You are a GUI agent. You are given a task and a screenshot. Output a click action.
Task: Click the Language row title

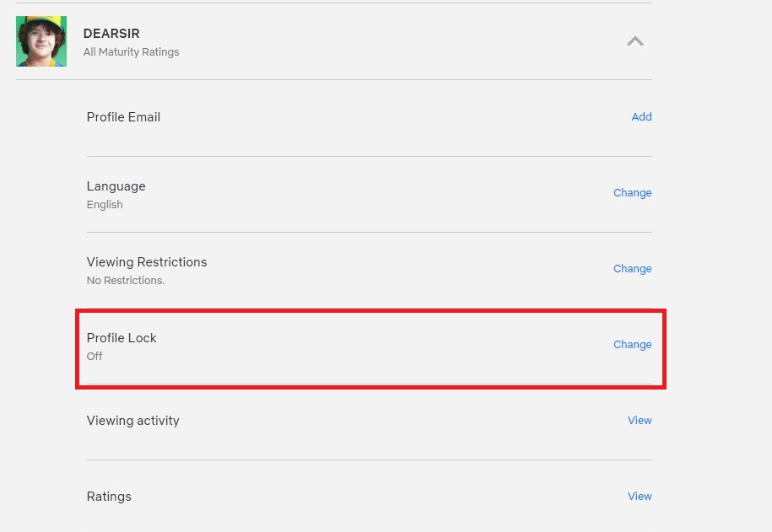coord(116,186)
